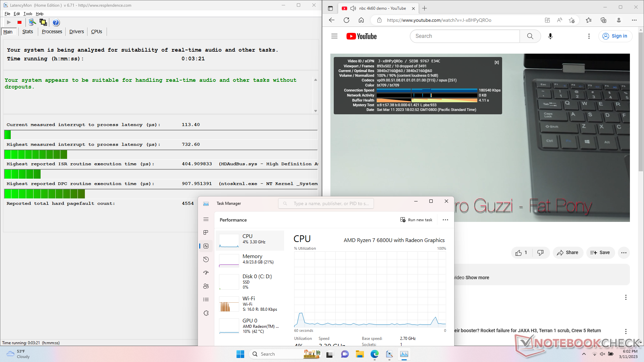
Task: Click the YouTube search input field
Action: 465,36
